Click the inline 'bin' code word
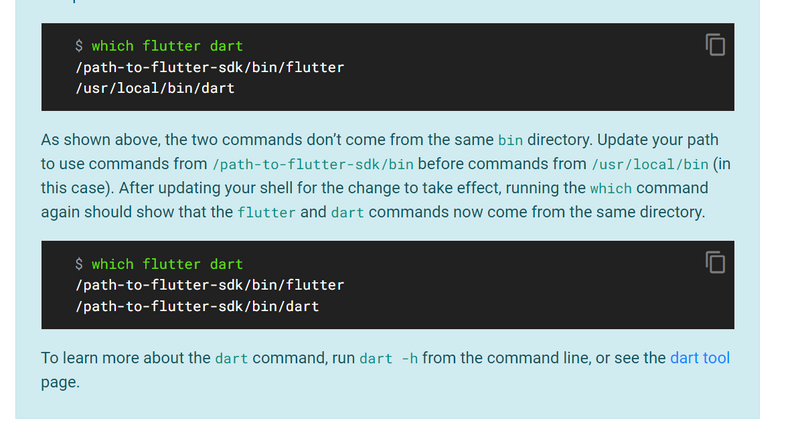The image size is (800, 422). (510, 140)
